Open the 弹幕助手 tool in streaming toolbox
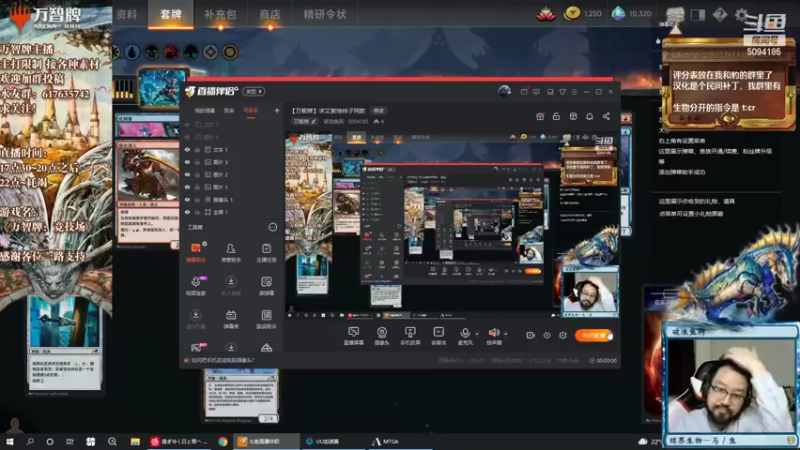 (x=196, y=252)
